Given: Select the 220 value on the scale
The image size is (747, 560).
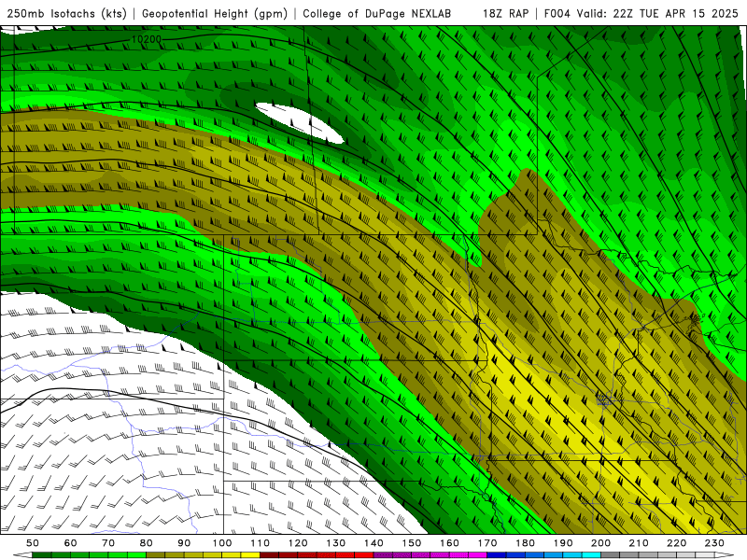Looking at the screenshot, I should [677, 543].
